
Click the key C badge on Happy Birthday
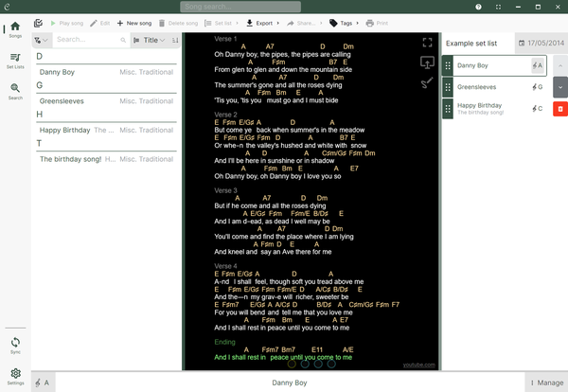(x=538, y=109)
